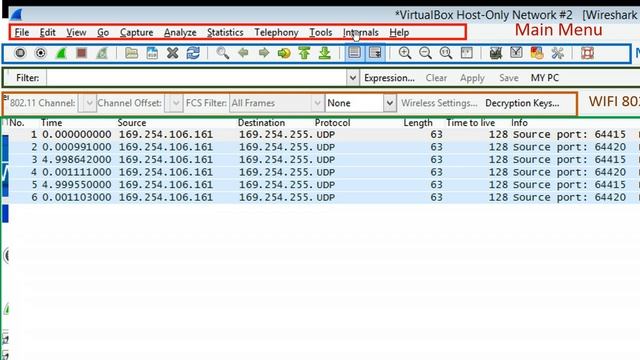This screenshot has height=360, width=640.
Task: Toggle packet list colorization
Action: (x=354, y=53)
